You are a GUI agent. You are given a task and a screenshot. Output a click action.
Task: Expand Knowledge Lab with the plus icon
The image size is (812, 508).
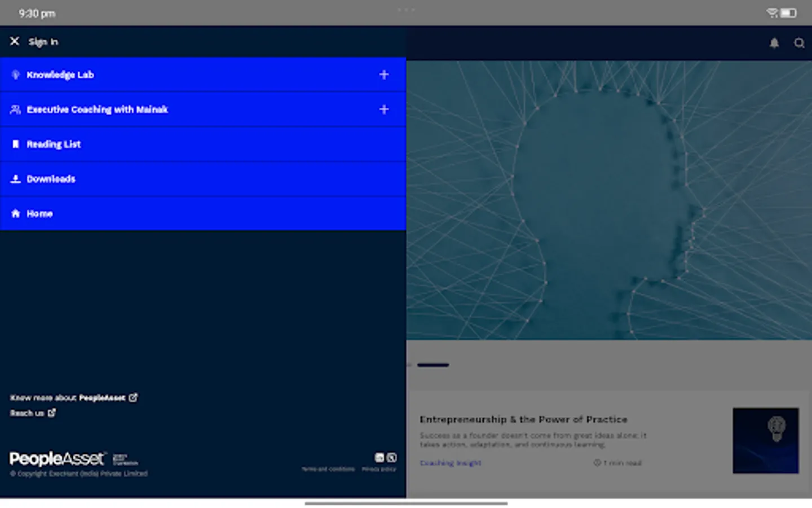coord(384,75)
